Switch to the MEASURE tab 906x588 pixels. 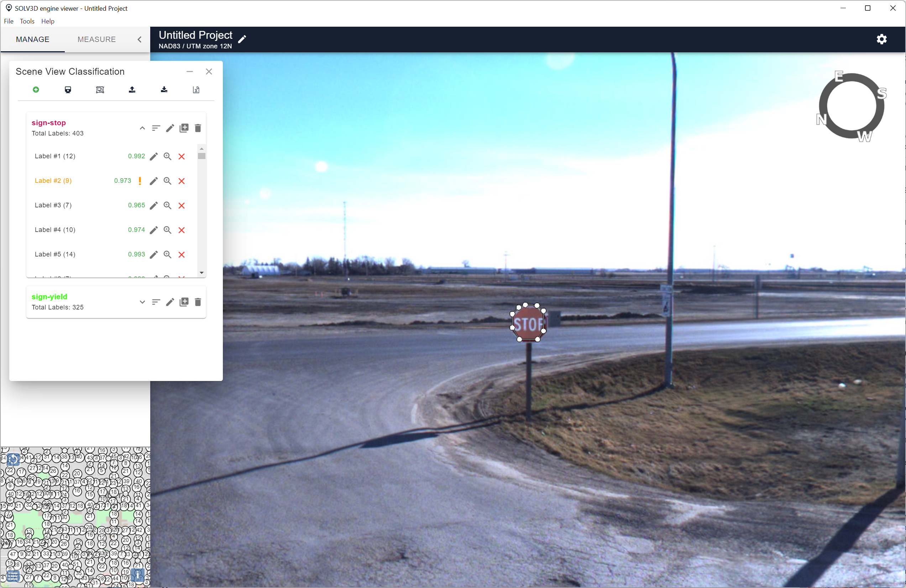[97, 39]
